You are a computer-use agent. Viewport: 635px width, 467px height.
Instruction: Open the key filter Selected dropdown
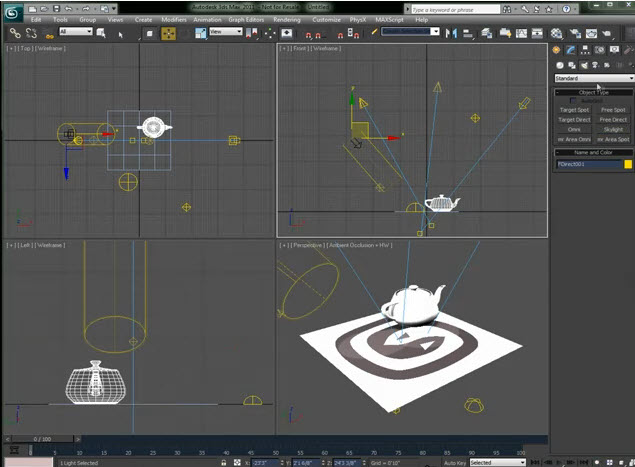coord(497,463)
